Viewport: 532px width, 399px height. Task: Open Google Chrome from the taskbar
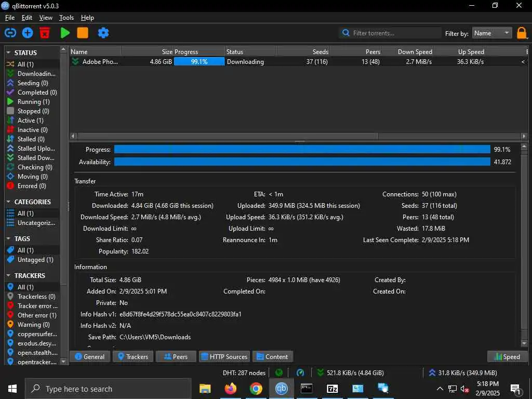click(256, 389)
